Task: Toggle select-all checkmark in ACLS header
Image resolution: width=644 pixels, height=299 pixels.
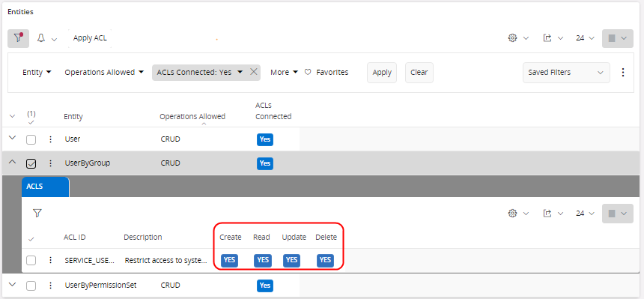Action: pyautogui.click(x=31, y=239)
